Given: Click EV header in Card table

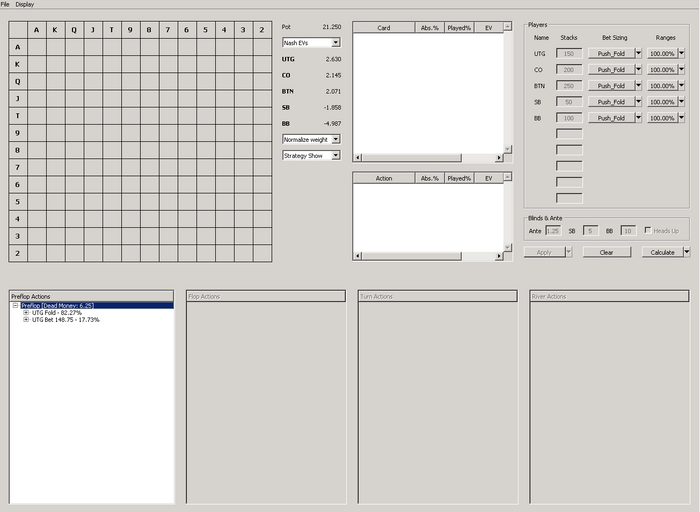Looking at the screenshot, I should (x=489, y=28).
